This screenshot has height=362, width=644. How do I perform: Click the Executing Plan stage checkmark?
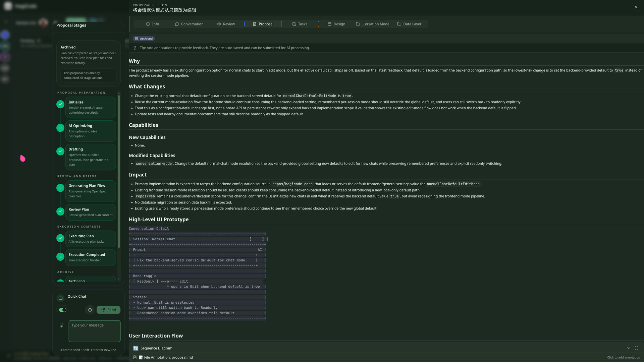tap(60, 238)
